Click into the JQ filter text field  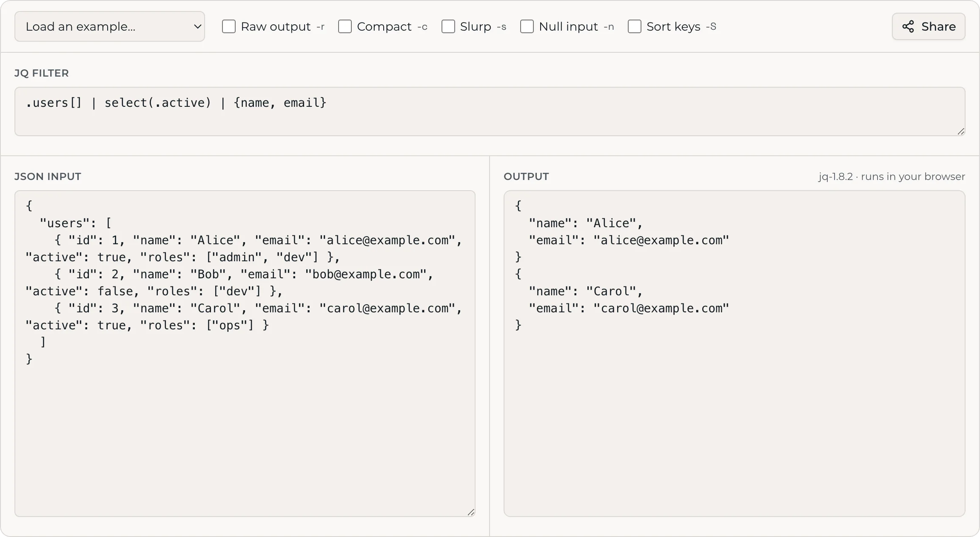[x=490, y=111]
